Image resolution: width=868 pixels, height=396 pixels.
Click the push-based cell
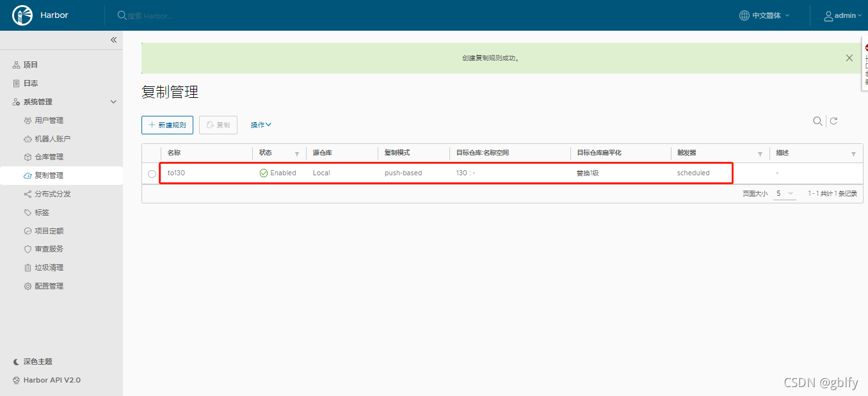tap(403, 173)
